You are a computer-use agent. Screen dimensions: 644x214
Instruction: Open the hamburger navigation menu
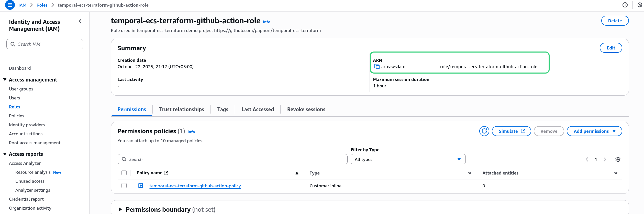(10, 5)
